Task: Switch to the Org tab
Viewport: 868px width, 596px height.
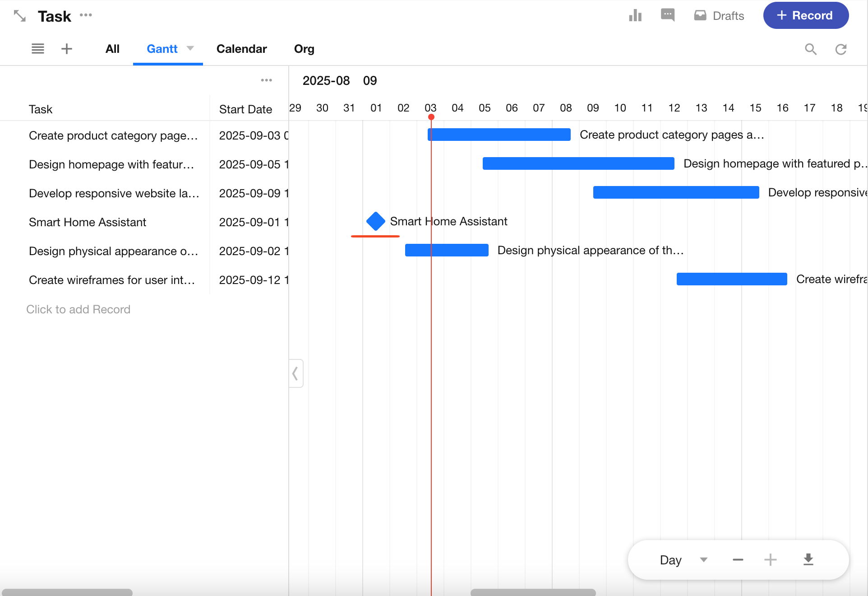Action: tap(304, 49)
